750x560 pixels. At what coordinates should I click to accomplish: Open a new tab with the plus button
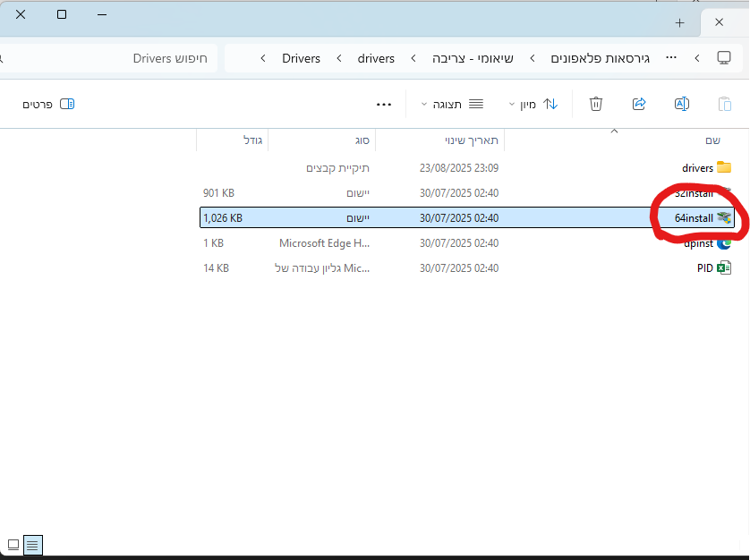[x=679, y=22]
